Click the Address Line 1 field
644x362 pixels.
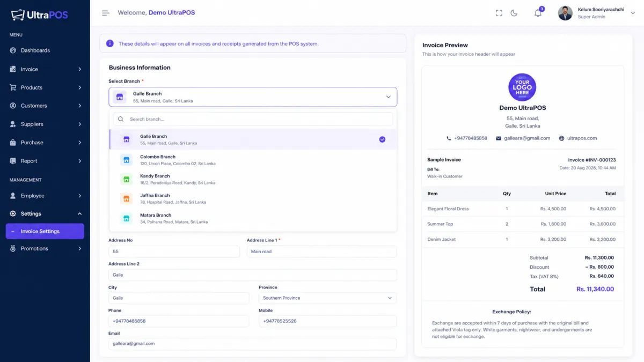click(321, 252)
